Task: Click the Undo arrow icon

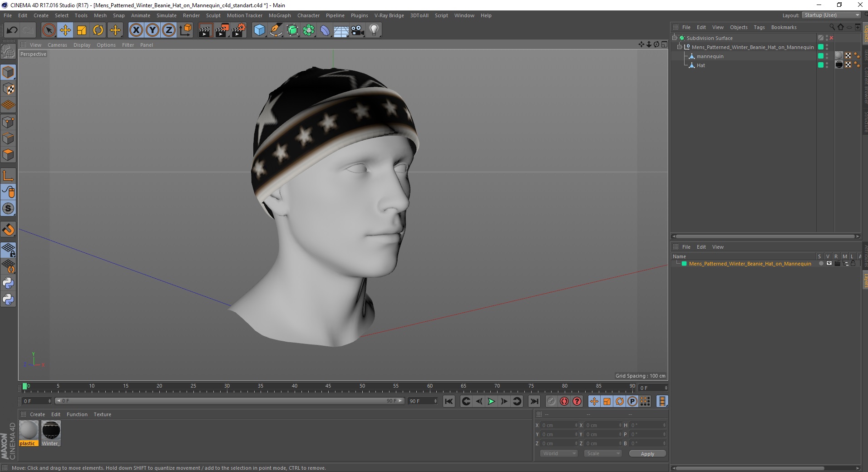Action: [12, 30]
